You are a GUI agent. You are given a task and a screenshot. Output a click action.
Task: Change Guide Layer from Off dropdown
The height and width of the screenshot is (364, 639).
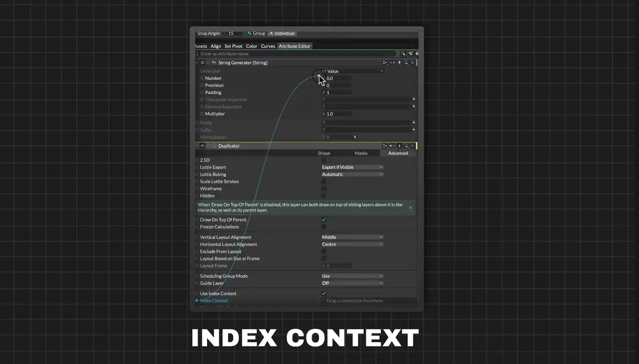pos(352,283)
